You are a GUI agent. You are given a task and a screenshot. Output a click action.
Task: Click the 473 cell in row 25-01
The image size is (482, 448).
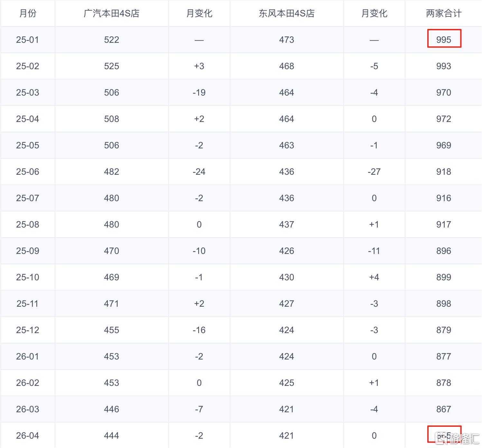[287, 40]
